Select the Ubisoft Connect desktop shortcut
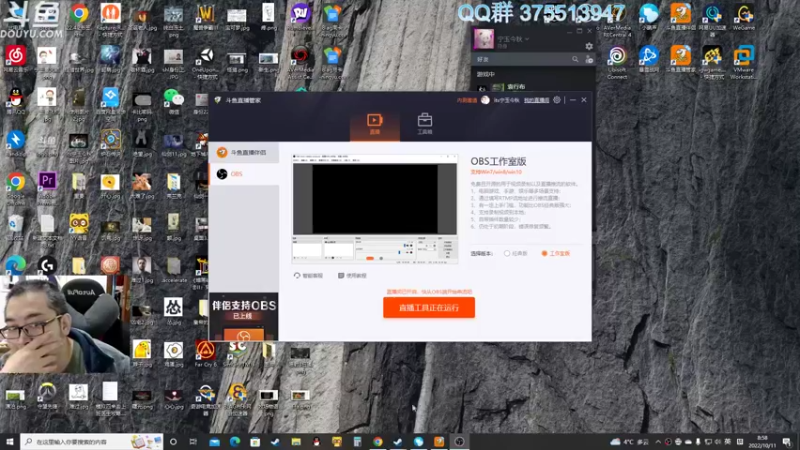This screenshot has width=800, height=450. click(x=617, y=62)
